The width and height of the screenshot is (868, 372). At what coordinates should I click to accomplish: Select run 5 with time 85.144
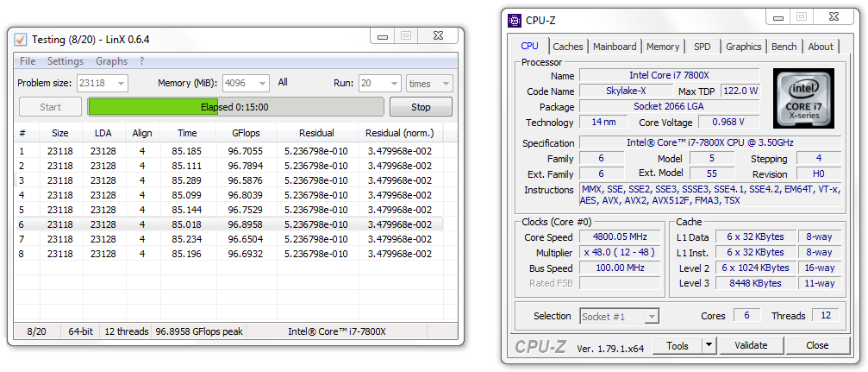(228, 210)
